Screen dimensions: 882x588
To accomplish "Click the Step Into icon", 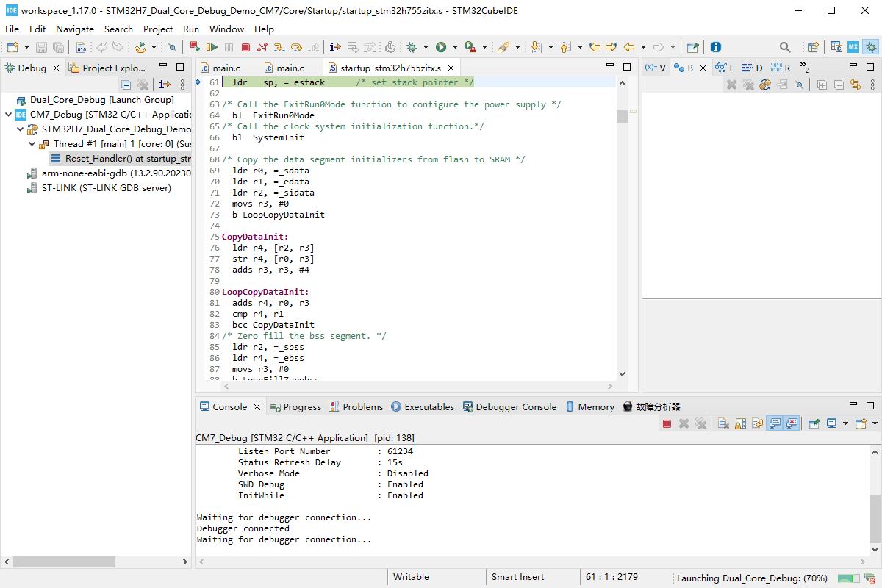I will (x=279, y=47).
